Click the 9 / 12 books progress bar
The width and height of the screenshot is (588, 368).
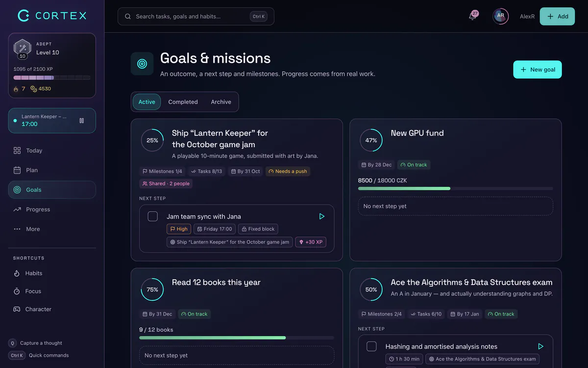tap(237, 338)
